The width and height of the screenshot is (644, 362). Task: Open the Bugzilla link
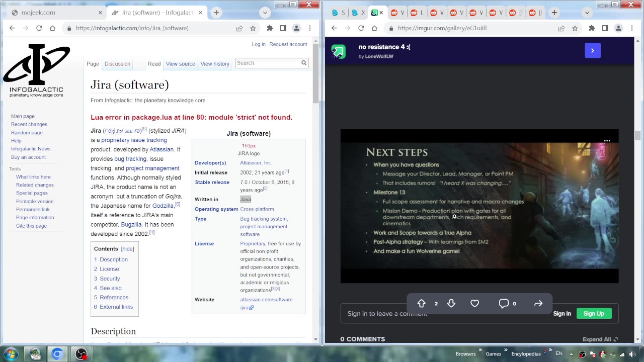coord(131,224)
